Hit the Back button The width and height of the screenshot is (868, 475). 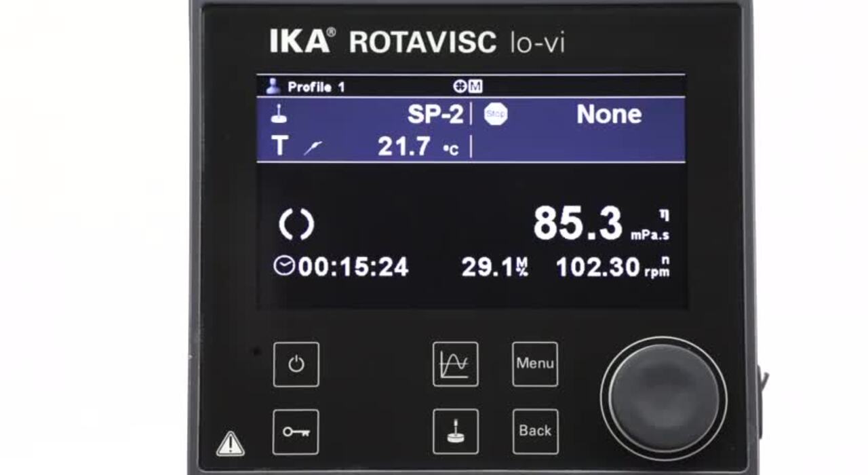click(535, 431)
